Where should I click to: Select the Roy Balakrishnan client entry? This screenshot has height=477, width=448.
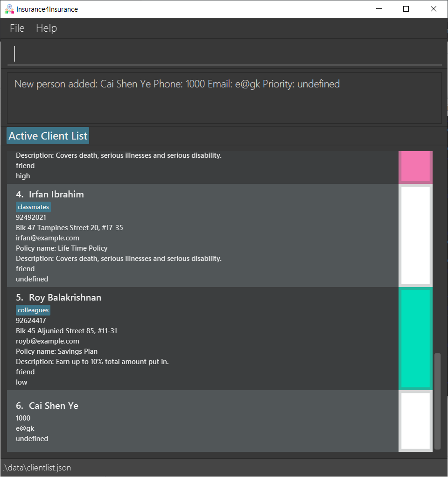(x=203, y=338)
